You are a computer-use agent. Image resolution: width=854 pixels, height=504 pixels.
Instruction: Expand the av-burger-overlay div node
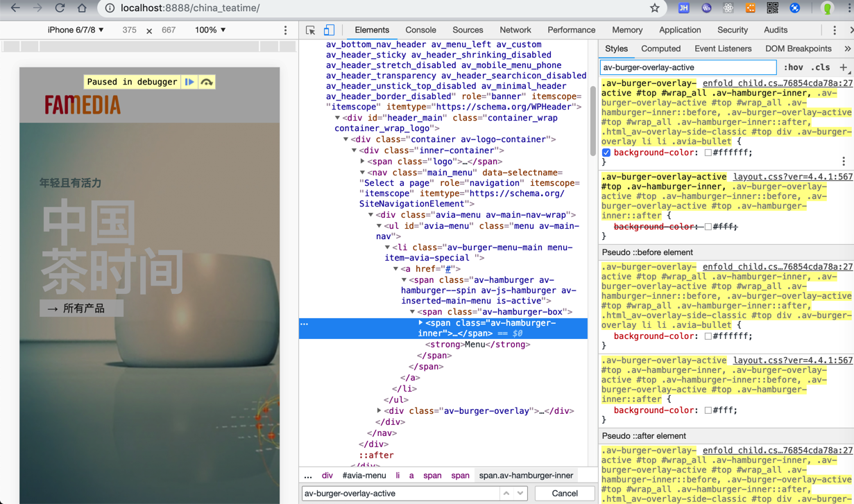[x=379, y=411]
